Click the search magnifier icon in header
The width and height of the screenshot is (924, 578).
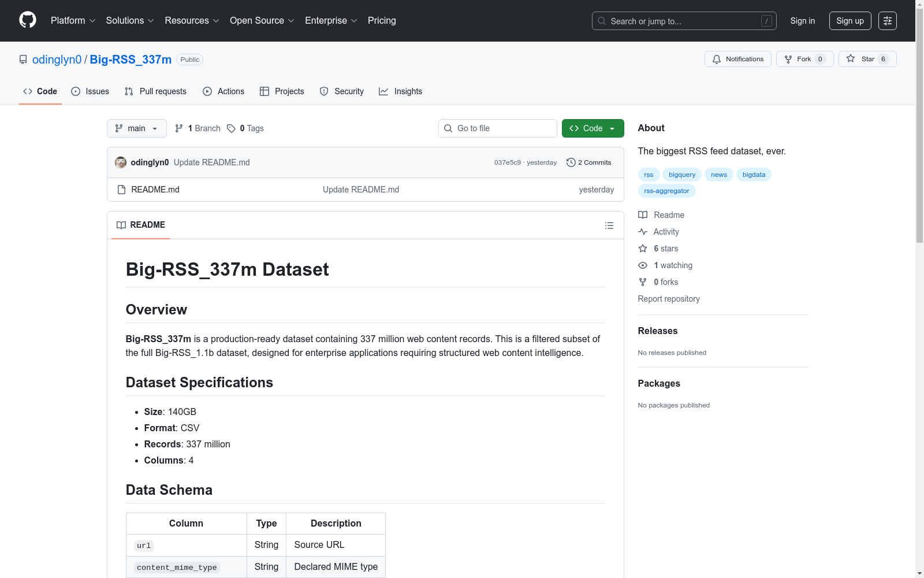pos(602,21)
